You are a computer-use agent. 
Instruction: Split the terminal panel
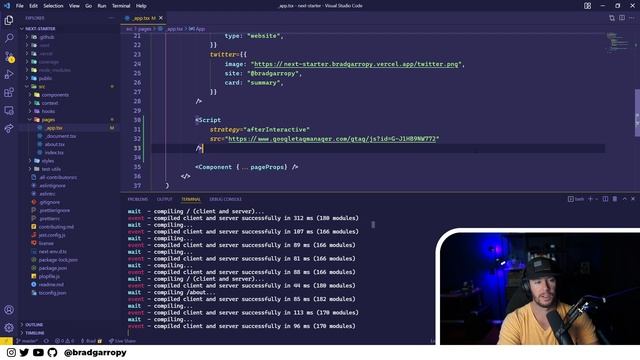coord(605,199)
